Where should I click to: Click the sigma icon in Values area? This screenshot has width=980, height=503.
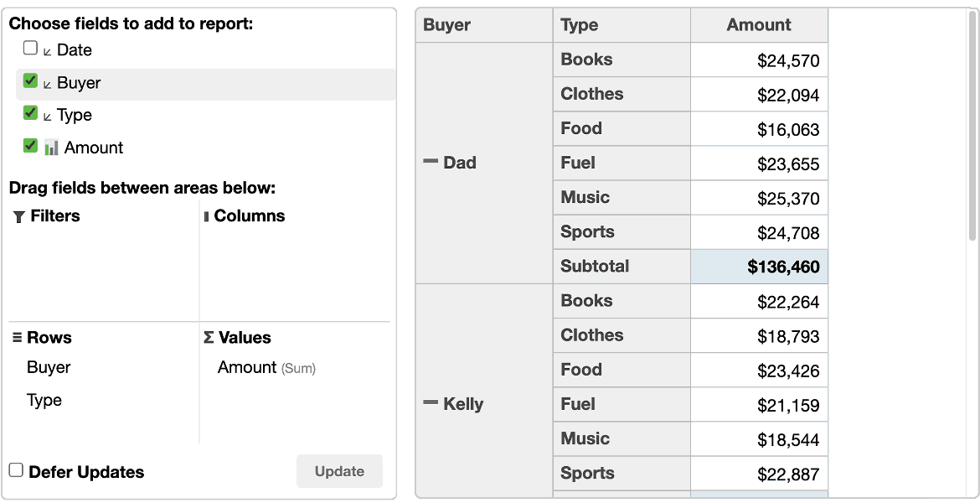pyautogui.click(x=209, y=338)
